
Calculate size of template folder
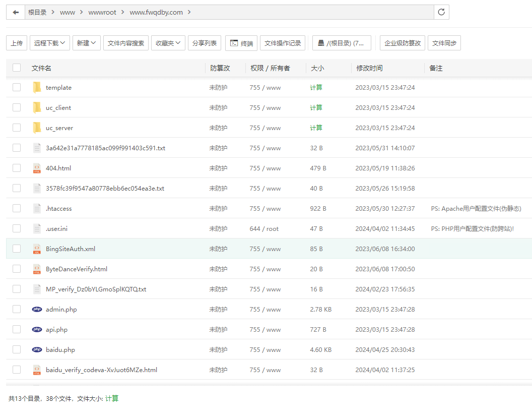(x=316, y=88)
